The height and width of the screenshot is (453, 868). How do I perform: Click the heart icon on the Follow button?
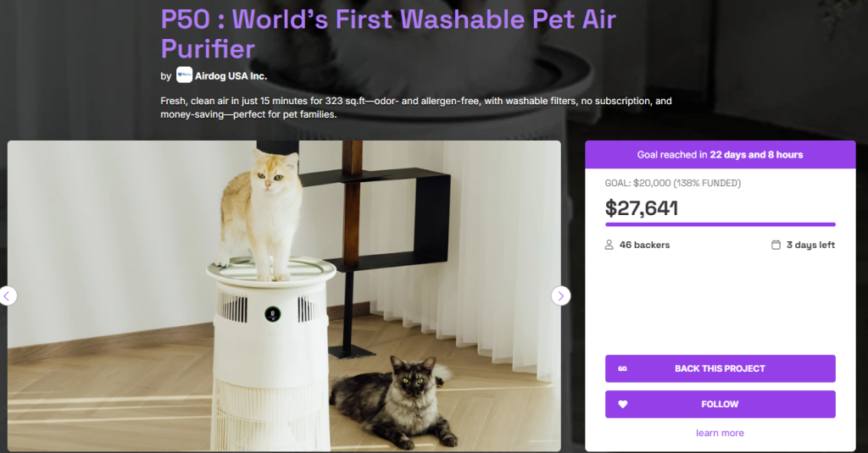point(623,405)
